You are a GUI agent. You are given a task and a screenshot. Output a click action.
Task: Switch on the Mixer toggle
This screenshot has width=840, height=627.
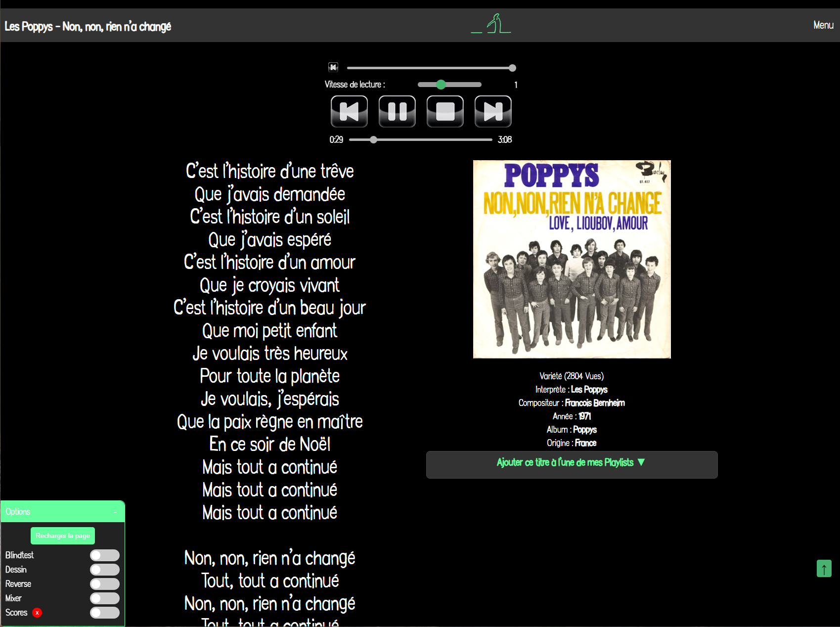click(105, 598)
